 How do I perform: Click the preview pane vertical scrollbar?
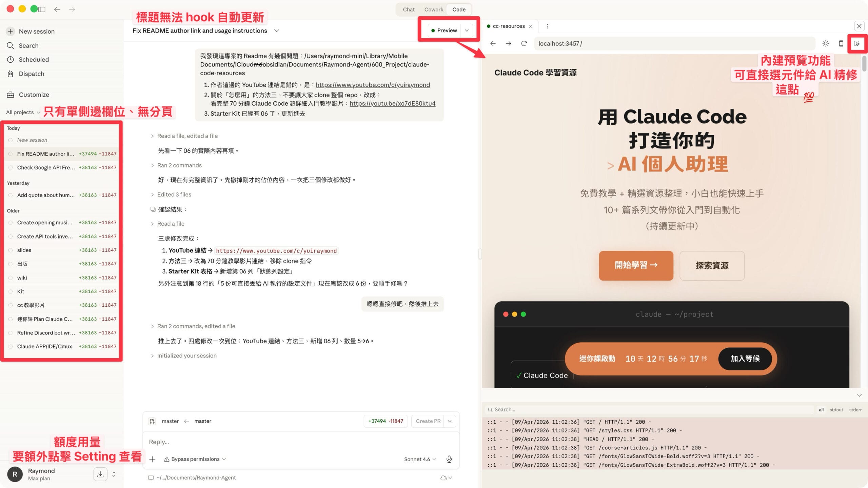(864, 64)
